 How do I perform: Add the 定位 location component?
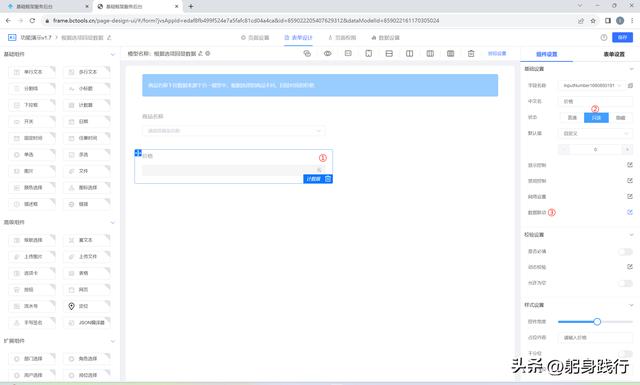point(87,306)
